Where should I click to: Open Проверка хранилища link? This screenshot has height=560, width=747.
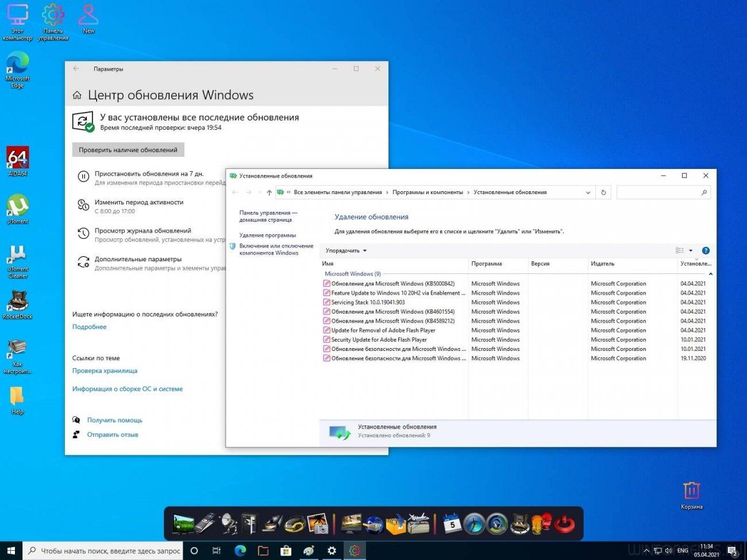tap(105, 370)
